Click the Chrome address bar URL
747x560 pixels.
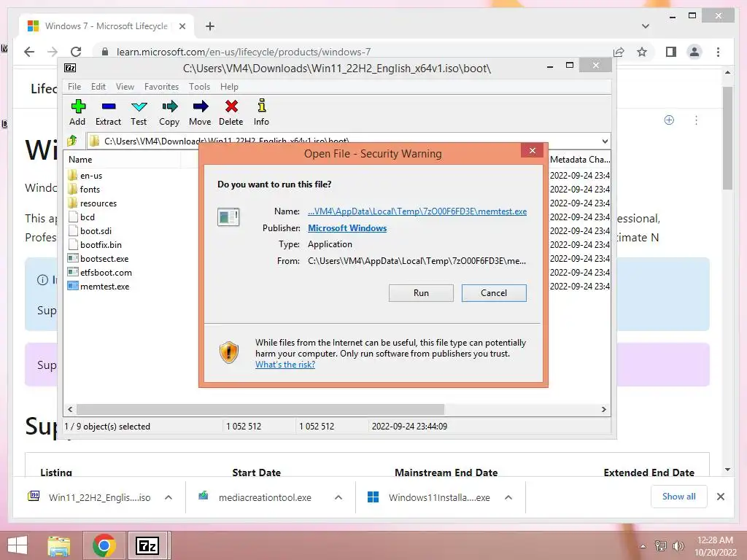coord(244,52)
